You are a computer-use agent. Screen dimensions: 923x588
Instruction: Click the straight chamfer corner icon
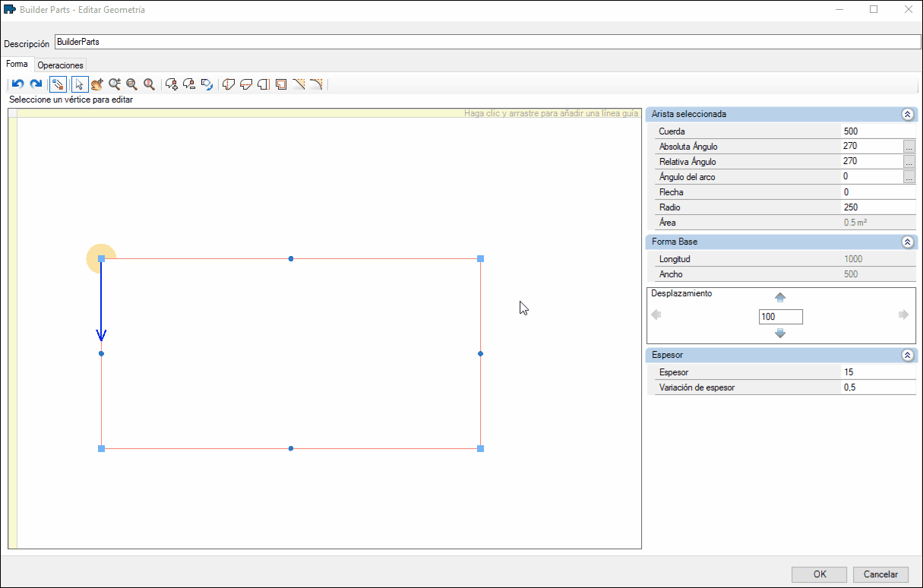299,84
